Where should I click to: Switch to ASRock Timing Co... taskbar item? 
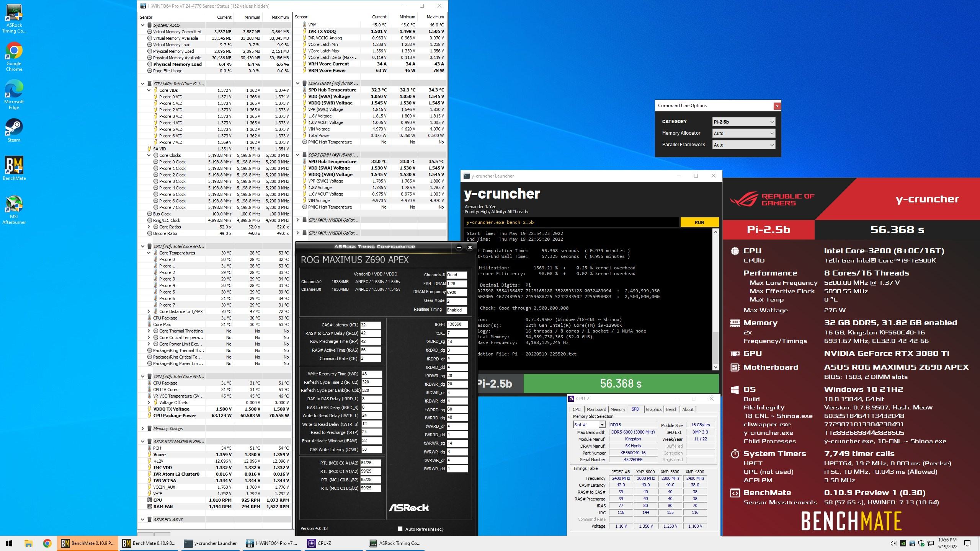pyautogui.click(x=395, y=543)
